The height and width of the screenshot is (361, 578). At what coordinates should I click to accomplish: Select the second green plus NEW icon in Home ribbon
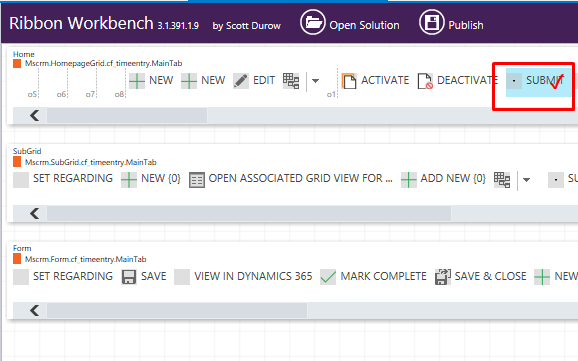[189, 81]
